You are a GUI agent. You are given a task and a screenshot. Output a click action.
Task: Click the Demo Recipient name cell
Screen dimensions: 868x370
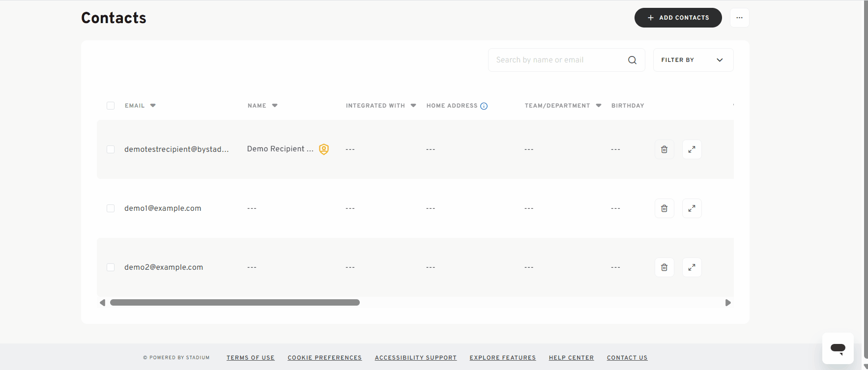(x=280, y=149)
